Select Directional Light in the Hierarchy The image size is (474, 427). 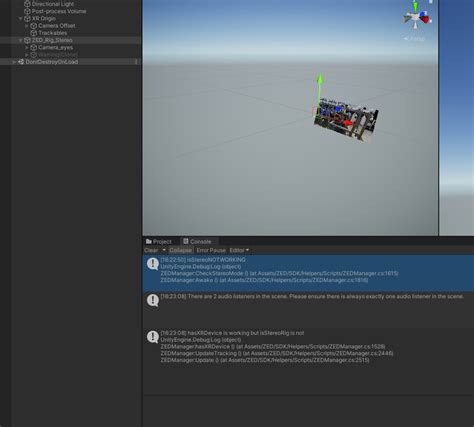pos(53,4)
